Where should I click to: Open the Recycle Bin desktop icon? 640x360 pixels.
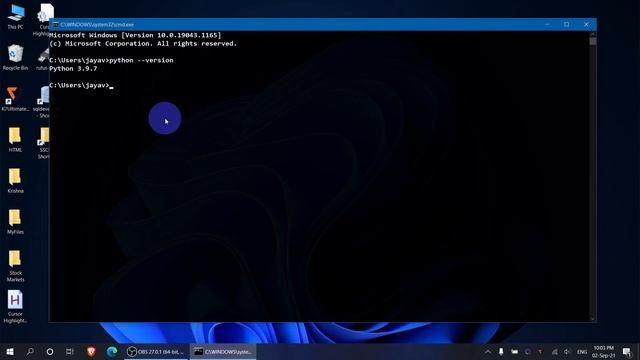16,57
